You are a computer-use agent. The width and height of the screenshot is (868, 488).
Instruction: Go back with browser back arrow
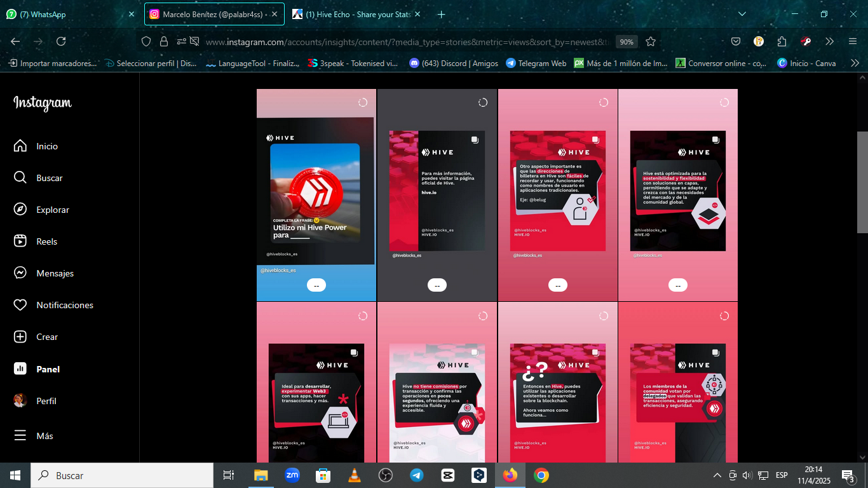[15, 41]
